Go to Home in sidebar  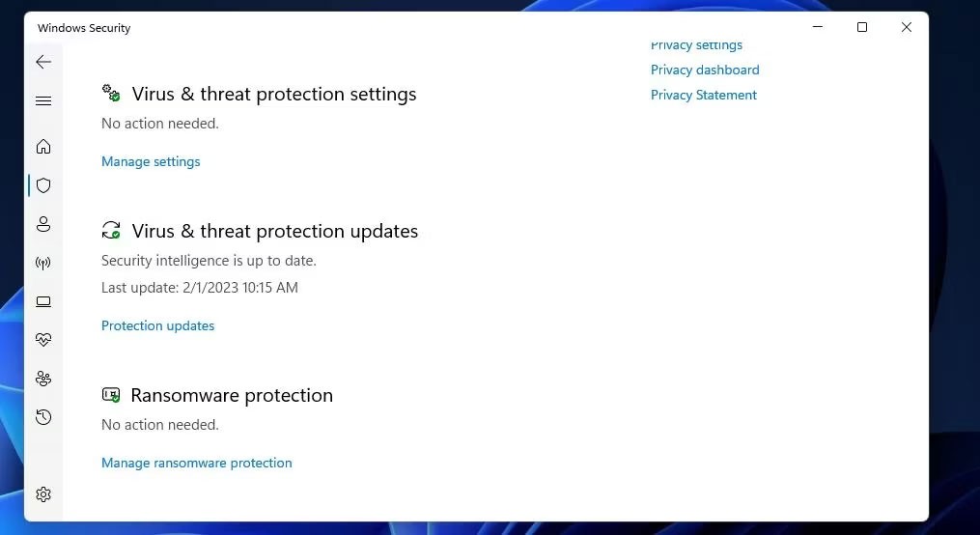pyautogui.click(x=43, y=147)
